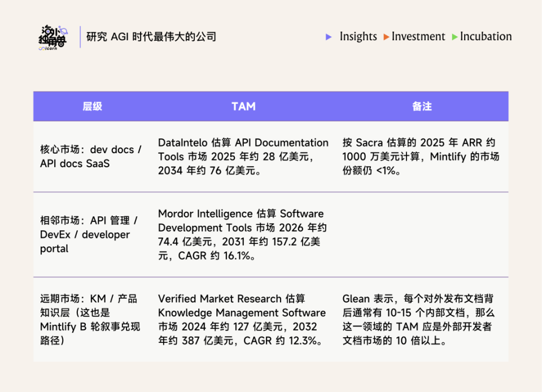This screenshot has height=392, width=542.
Task: Click the purple triangle before Insights
Action: (x=329, y=37)
